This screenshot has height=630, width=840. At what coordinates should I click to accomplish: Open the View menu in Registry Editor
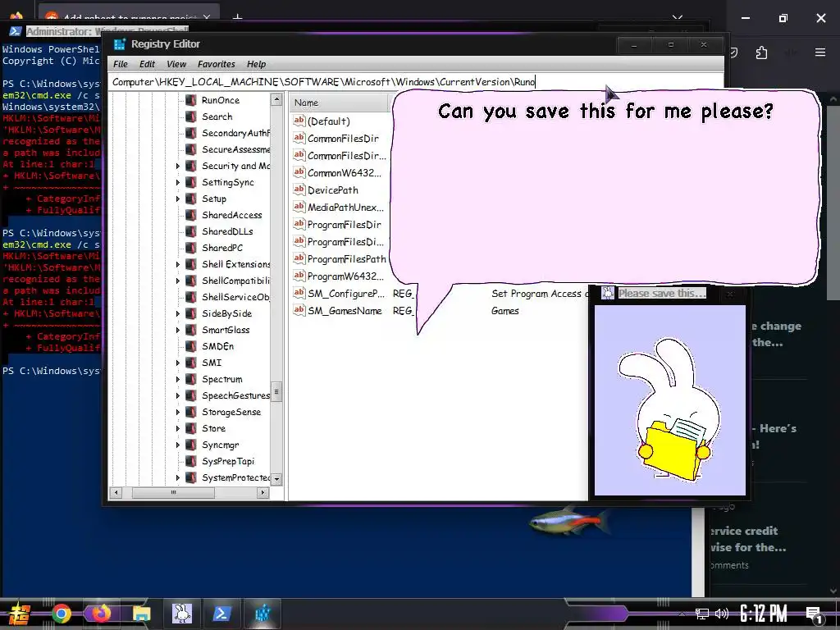176,64
